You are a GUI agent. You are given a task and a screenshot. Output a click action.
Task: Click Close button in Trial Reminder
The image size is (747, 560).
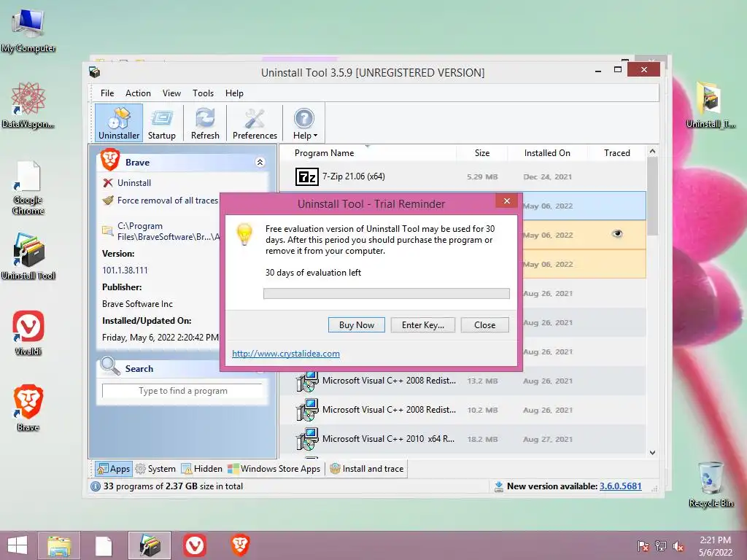[484, 325]
